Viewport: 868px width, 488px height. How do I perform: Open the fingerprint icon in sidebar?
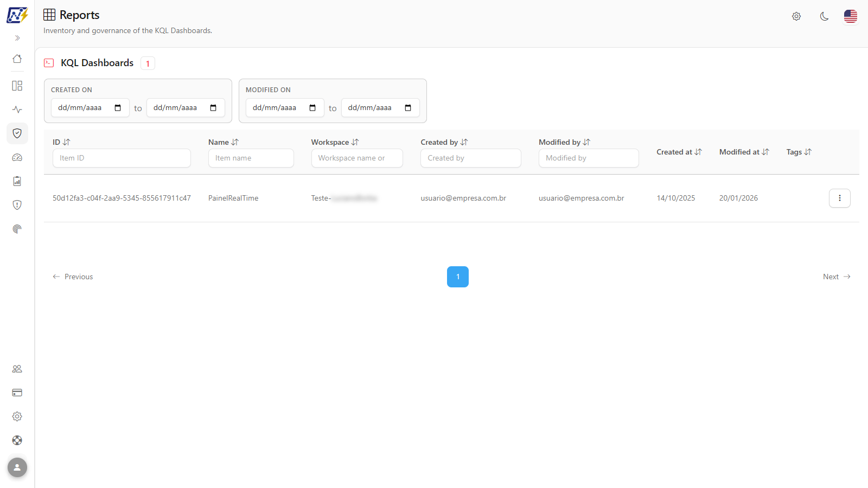tap(17, 229)
